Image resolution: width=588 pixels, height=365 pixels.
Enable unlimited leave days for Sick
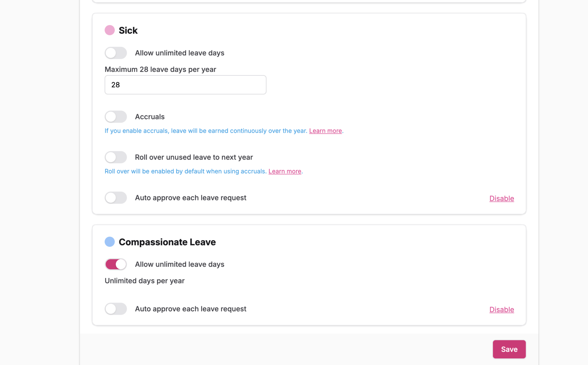click(x=116, y=53)
